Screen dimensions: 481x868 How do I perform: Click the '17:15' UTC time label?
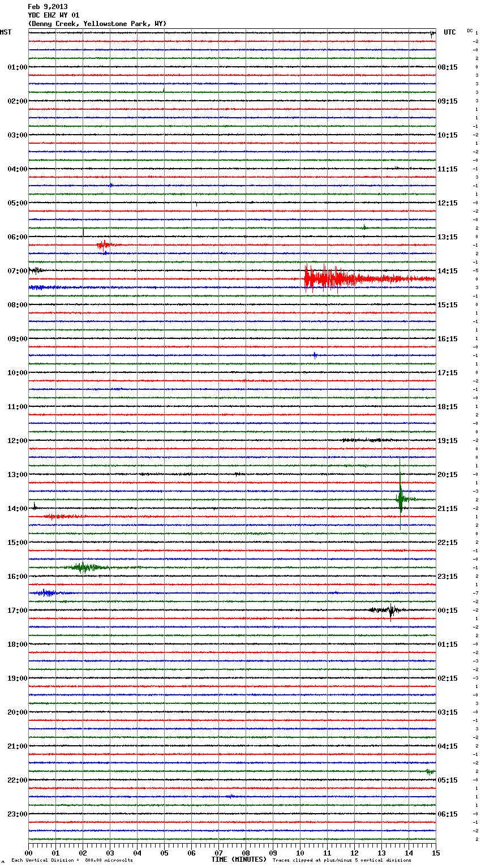[448, 373]
